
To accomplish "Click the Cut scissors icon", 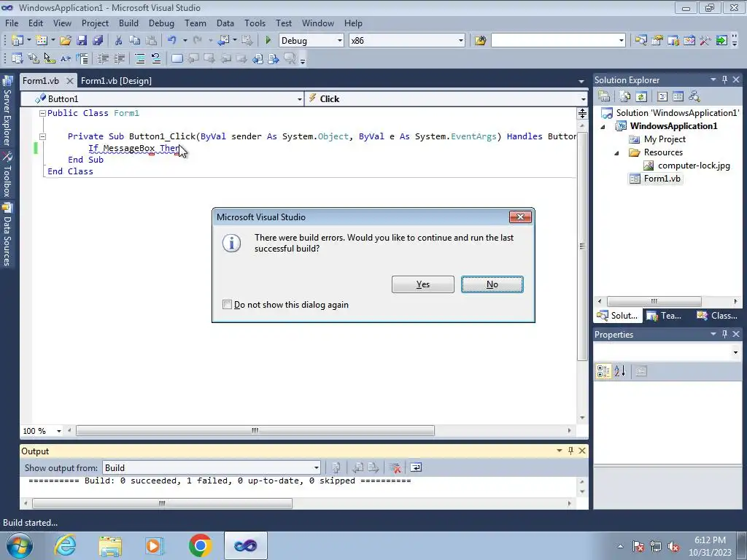I will point(119,41).
